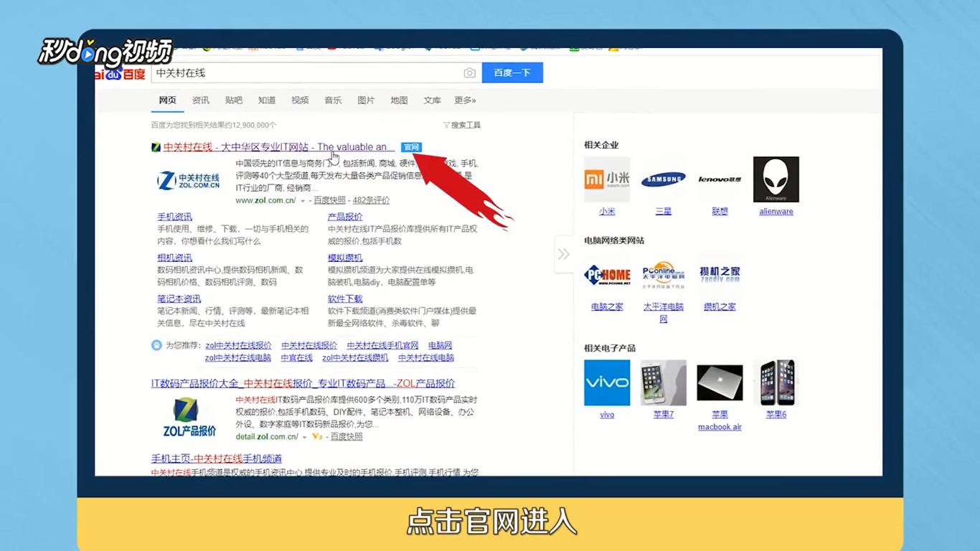Open the 产品报价 sublink
980x551 pixels.
345,217
